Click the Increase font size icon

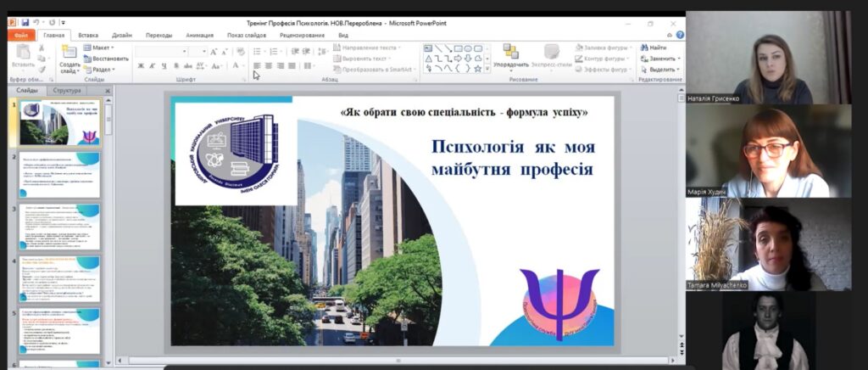213,52
